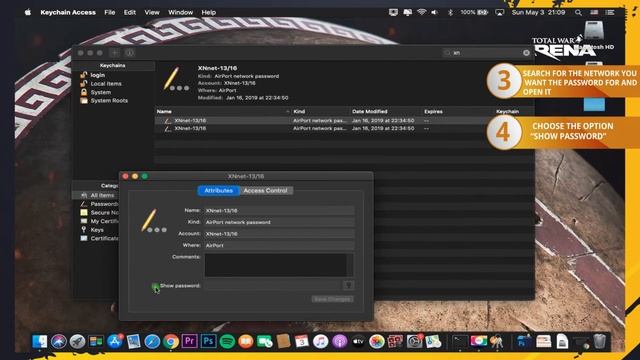
Task: Open the volume control in menu bar
Action: [435, 12]
